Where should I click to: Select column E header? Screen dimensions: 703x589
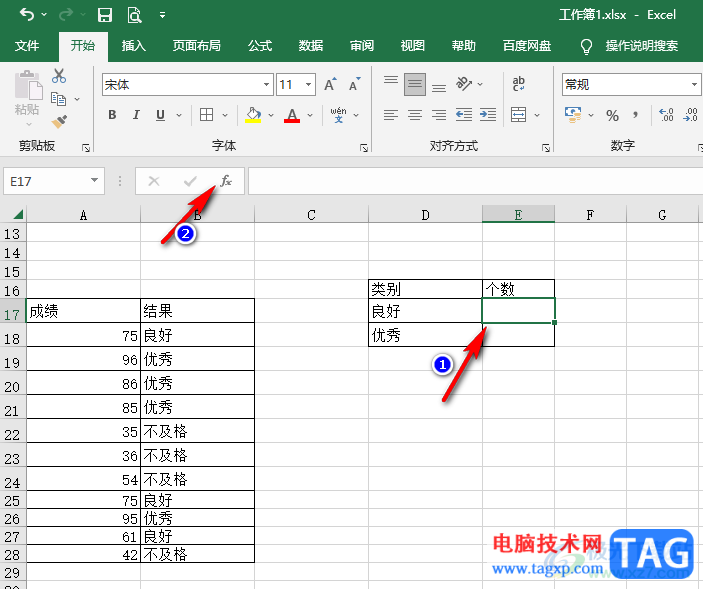[x=518, y=215]
